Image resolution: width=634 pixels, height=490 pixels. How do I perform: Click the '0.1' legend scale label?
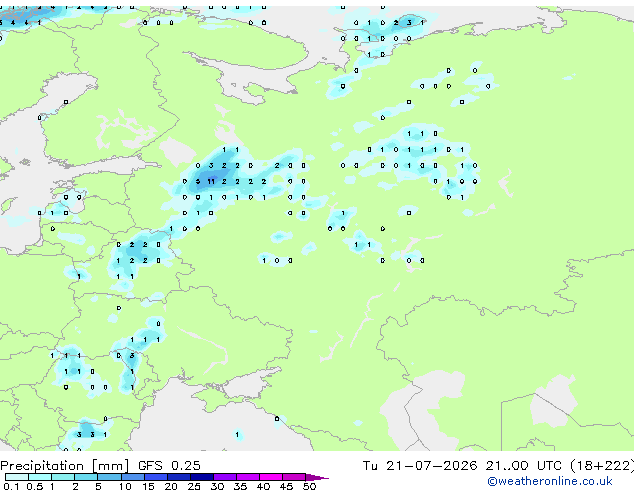(11, 486)
